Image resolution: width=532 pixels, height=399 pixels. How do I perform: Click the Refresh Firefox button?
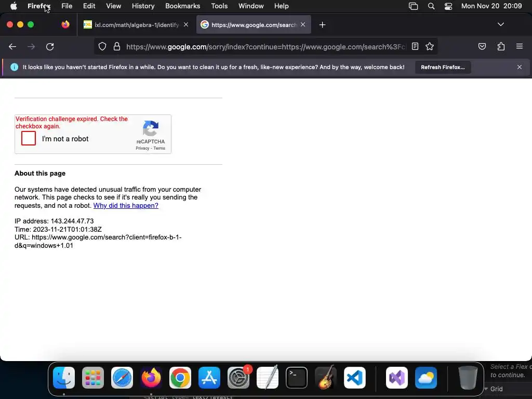[443, 67]
